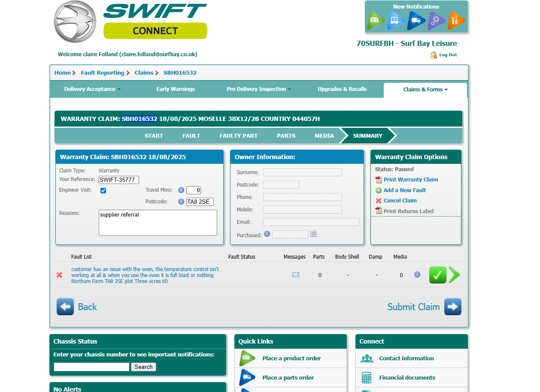Click the blue Submit Claim arrow icon
The width and height of the screenshot is (540, 392).
click(x=453, y=307)
